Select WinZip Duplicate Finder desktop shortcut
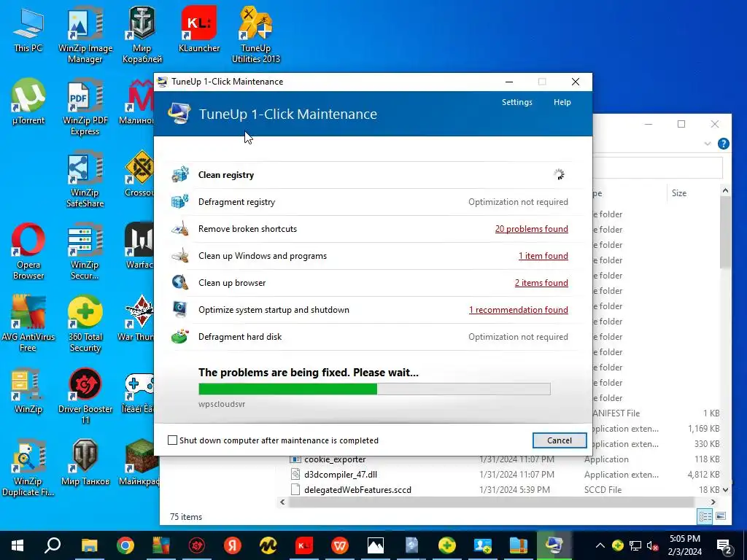The image size is (747, 560). (28, 468)
